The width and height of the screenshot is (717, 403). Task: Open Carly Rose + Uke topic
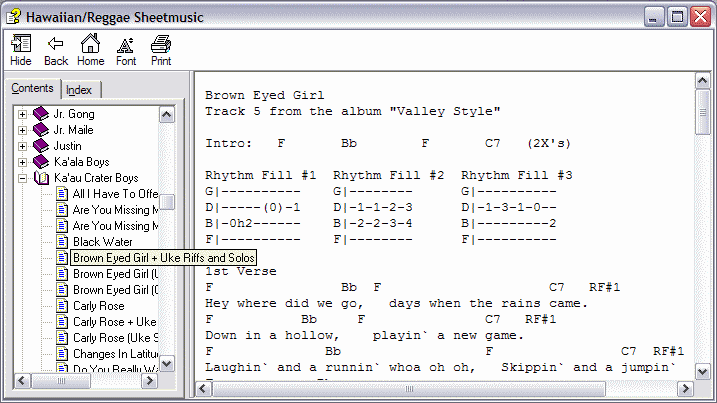(115, 322)
